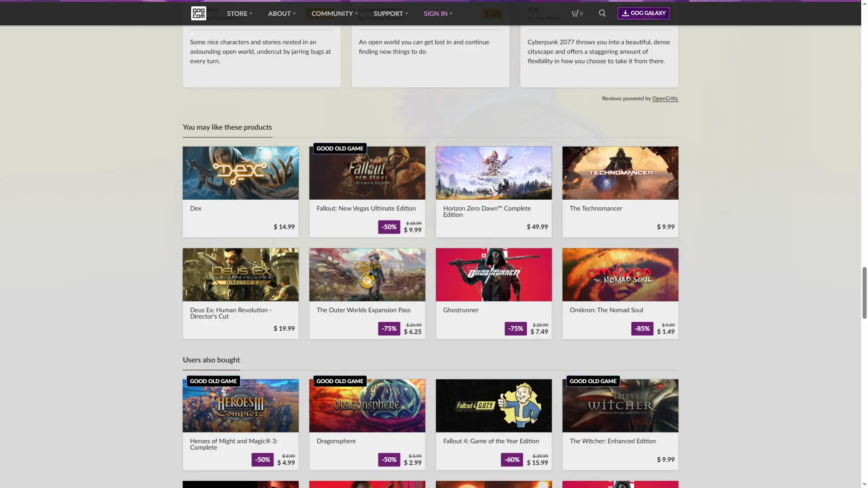The width and height of the screenshot is (868, 488).
Task: Expand the About dropdown menu
Action: click(282, 14)
